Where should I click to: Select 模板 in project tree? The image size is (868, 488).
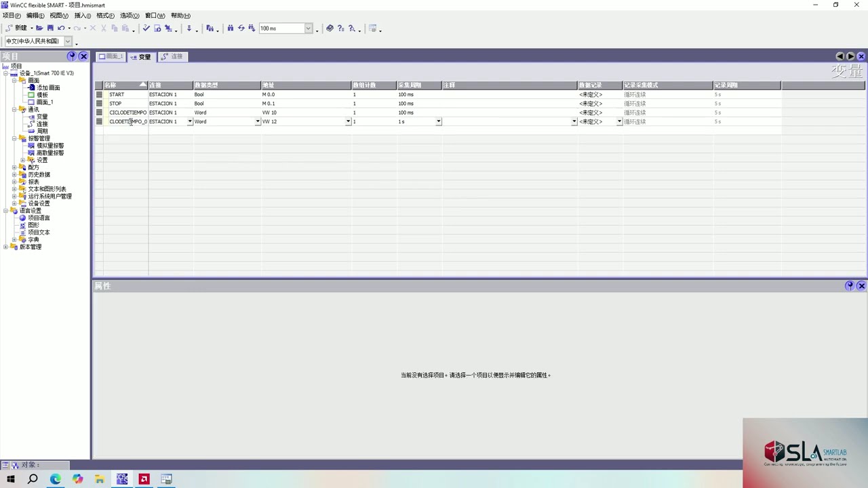click(x=42, y=95)
